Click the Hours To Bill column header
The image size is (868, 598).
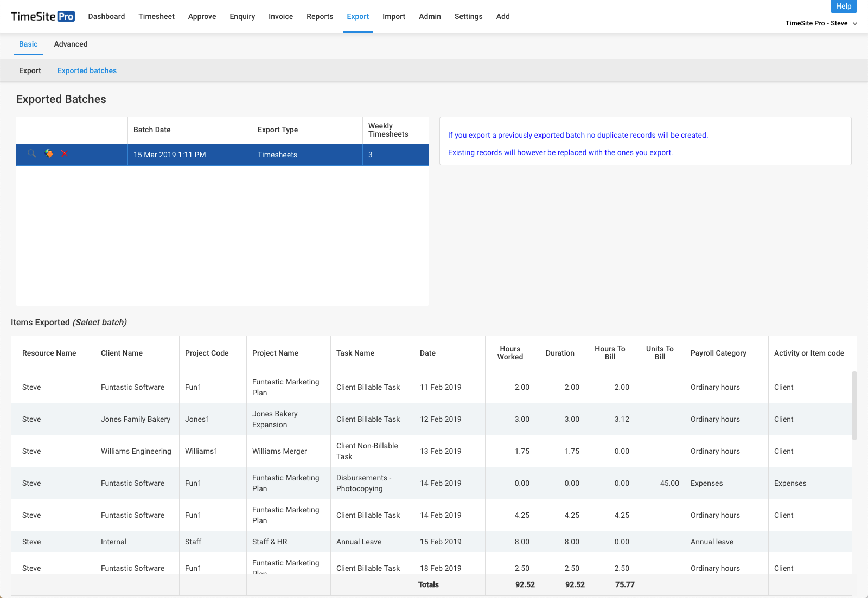[x=610, y=353]
